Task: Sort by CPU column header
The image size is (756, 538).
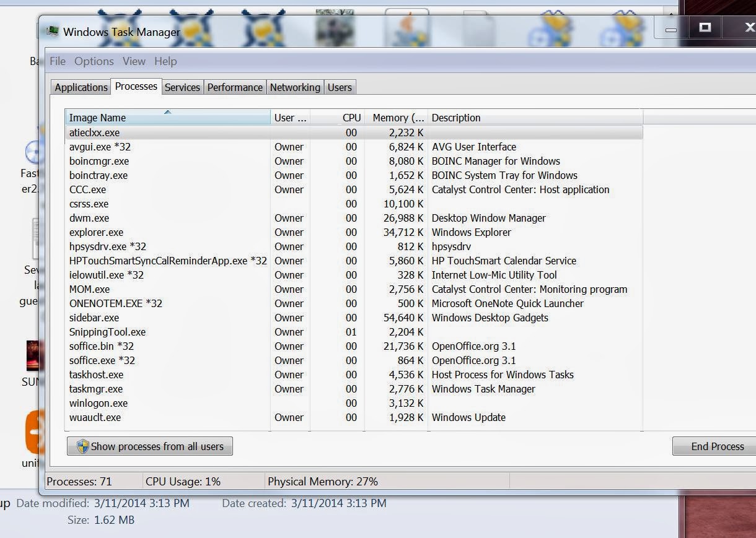Action: tap(338, 118)
